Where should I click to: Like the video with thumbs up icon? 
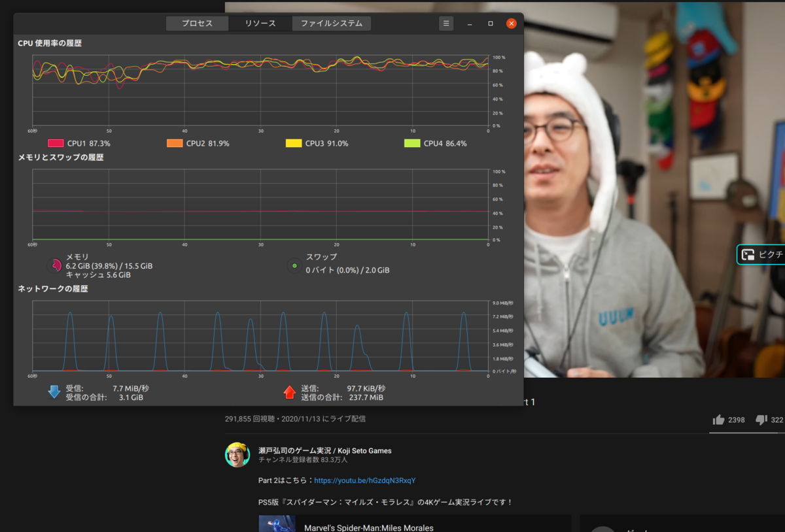[718, 420]
